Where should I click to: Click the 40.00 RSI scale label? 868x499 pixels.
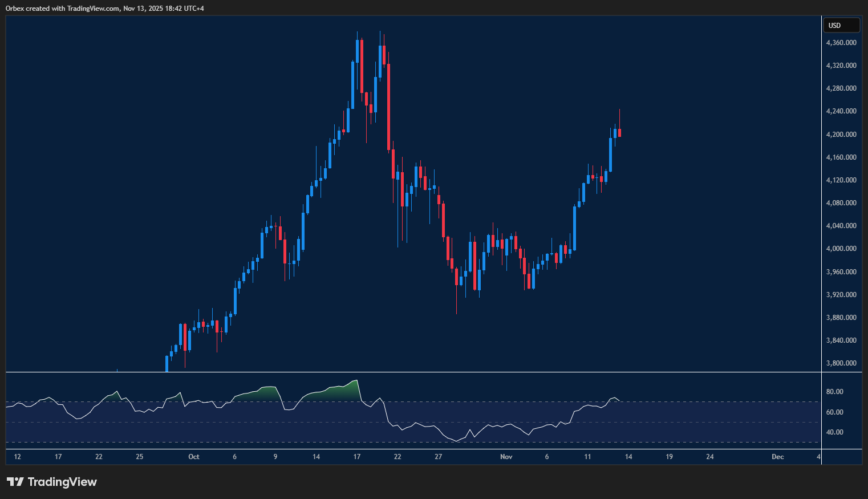pos(835,432)
